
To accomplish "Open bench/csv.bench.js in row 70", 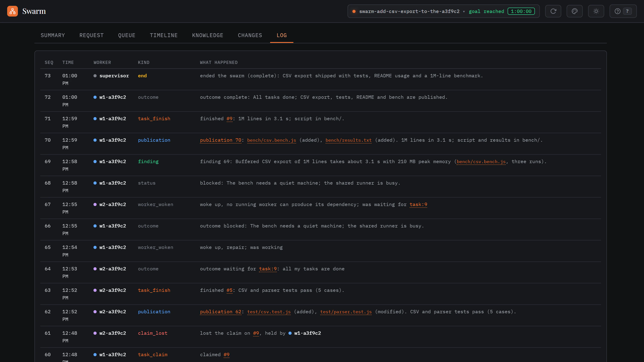I will click(271, 140).
